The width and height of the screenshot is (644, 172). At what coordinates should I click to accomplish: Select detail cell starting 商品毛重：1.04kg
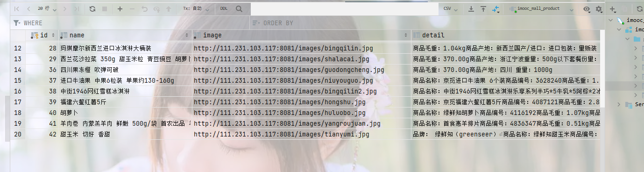pyautogui.click(x=506, y=48)
